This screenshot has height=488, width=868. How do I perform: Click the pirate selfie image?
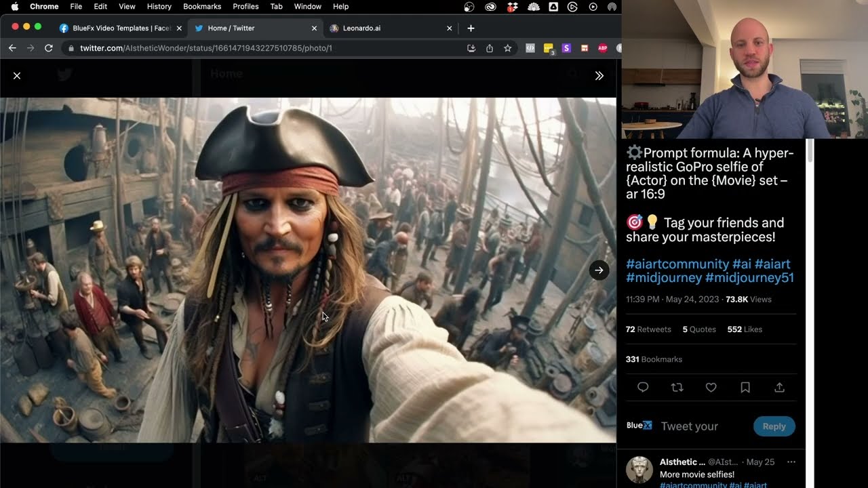click(x=308, y=270)
